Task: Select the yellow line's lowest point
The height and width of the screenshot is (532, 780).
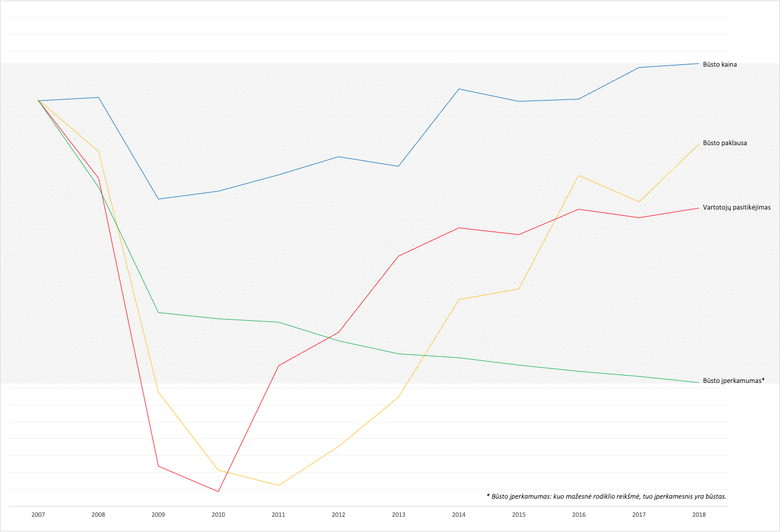Action: [x=278, y=485]
